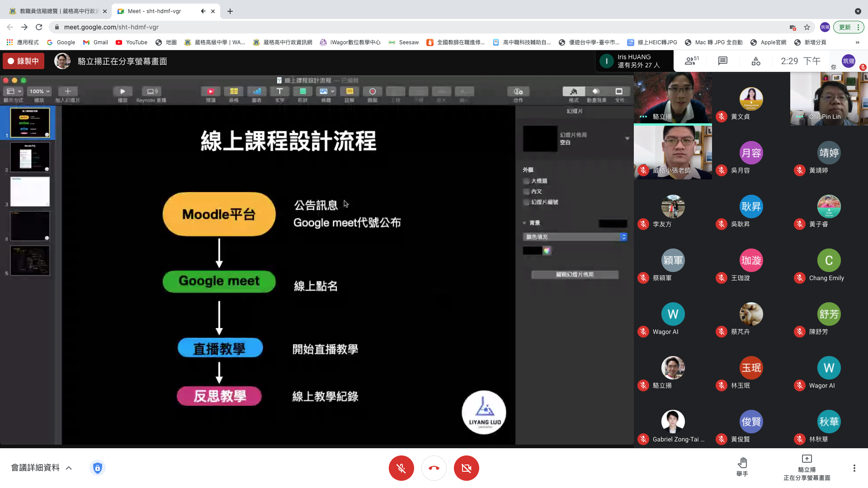This screenshot has width=868, height=488.
Task: Show more bookmarks with the chevron
Action: coord(857,42)
